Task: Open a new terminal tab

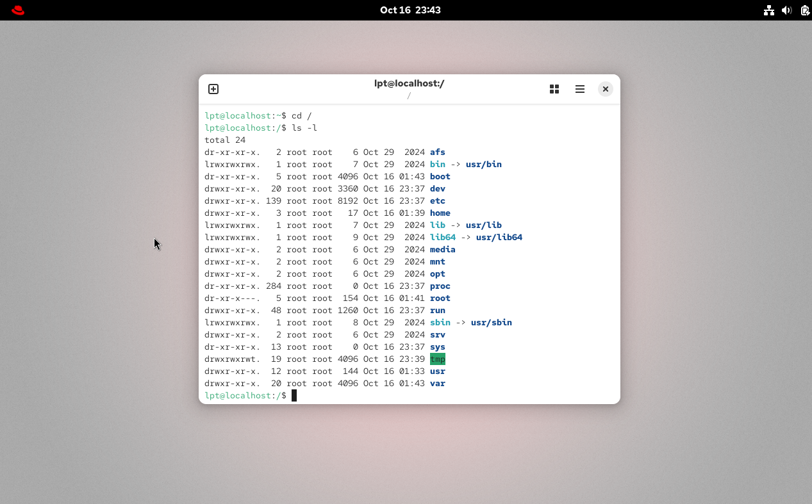Action: (x=213, y=89)
